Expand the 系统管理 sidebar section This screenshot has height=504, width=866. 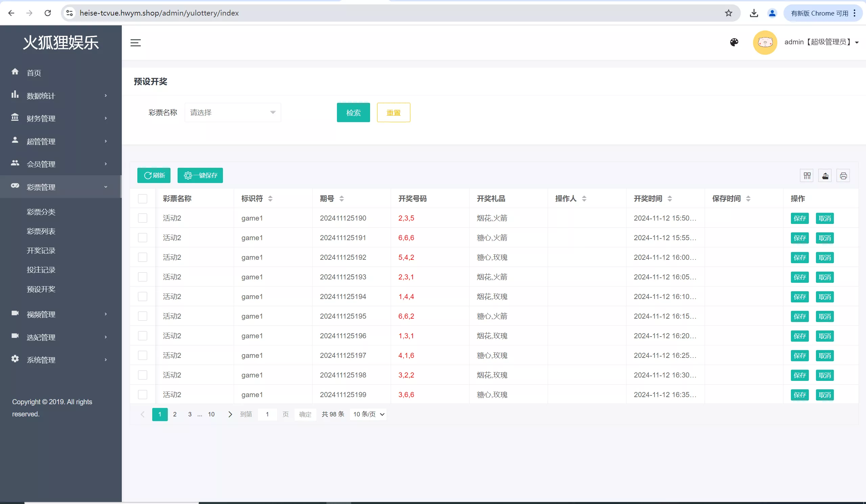(41, 360)
